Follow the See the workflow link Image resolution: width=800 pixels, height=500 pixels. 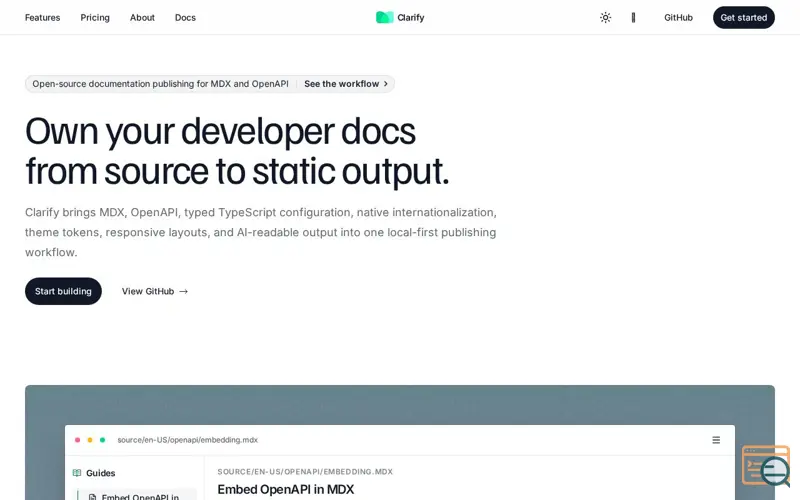[346, 84]
